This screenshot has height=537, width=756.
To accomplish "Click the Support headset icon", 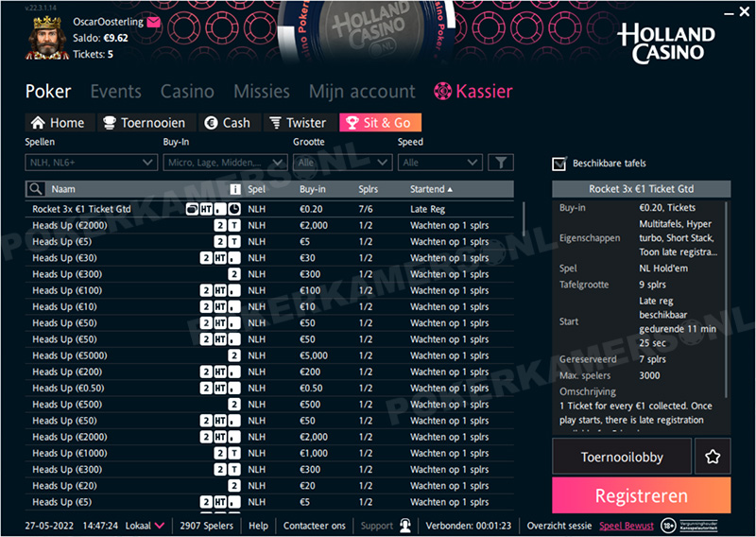I will click(x=405, y=526).
